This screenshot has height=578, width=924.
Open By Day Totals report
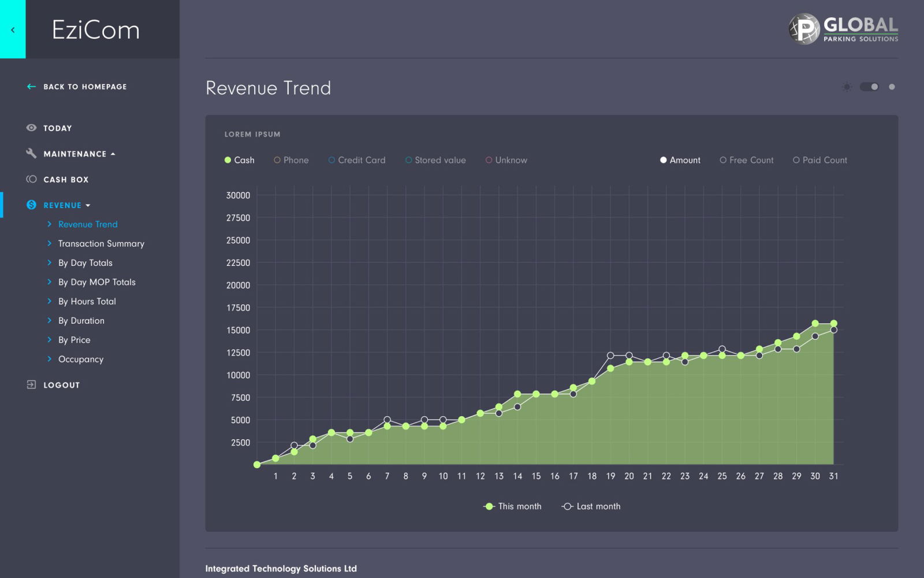click(x=85, y=263)
